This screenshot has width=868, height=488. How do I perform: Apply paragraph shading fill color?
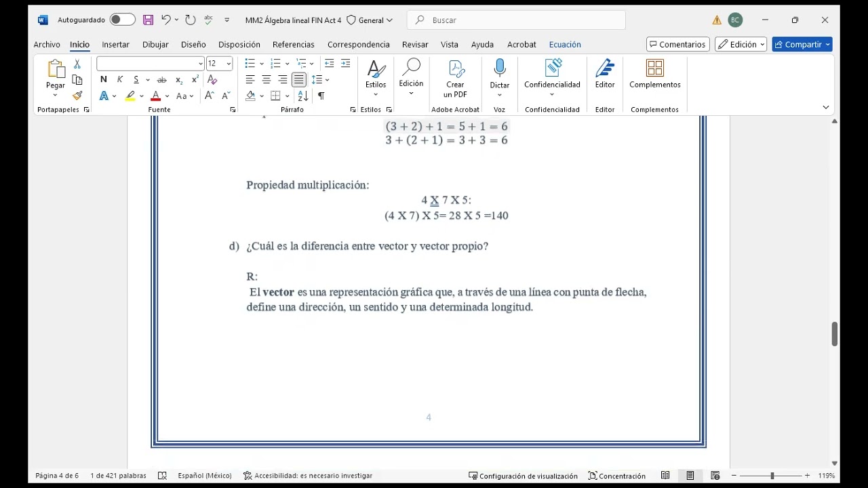point(250,96)
